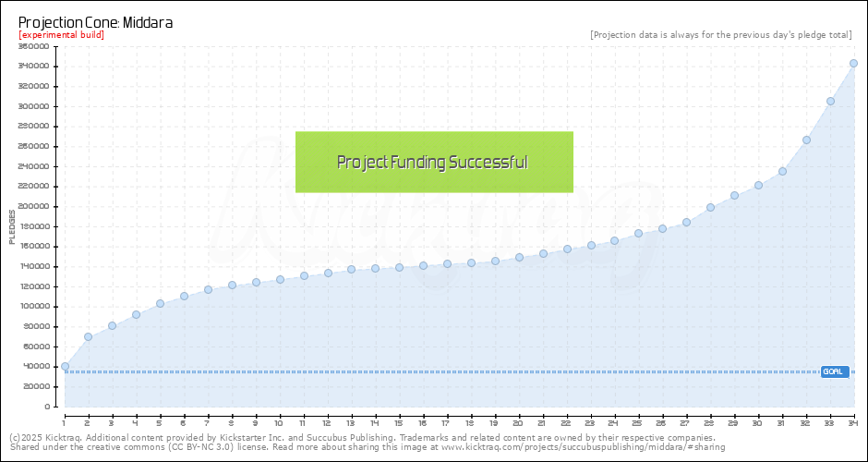The image size is (868, 462).
Task: Click the Projection Cone: Middara title
Action: point(95,22)
